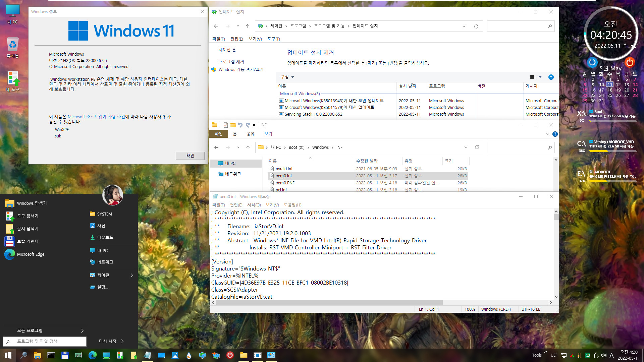644x362 pixels.
Task: Click the USB safely remove tray icon
Action: tap(596, 355)
